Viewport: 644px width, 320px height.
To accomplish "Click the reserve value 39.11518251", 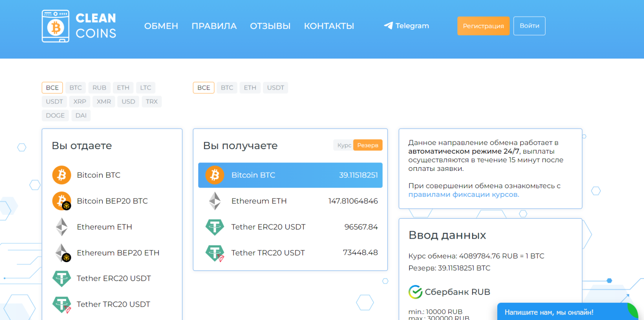I will (x=358, y=175).
